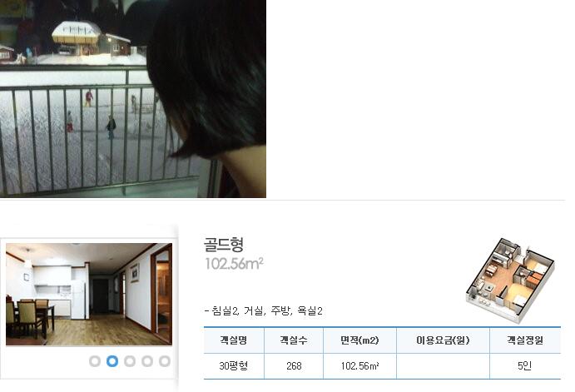Click the 면적(m2) column header
575x392 pixels.
coord(359,340)
